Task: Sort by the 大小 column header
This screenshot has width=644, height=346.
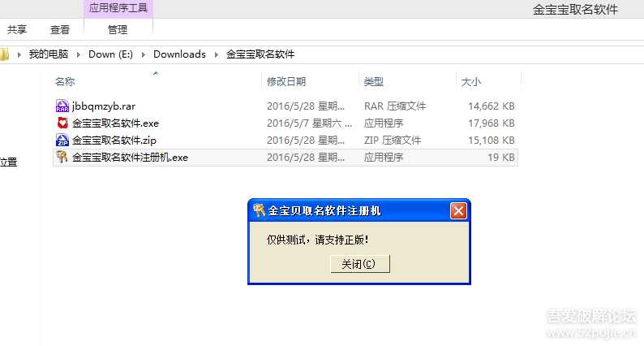Action: [x=470, y=82]
